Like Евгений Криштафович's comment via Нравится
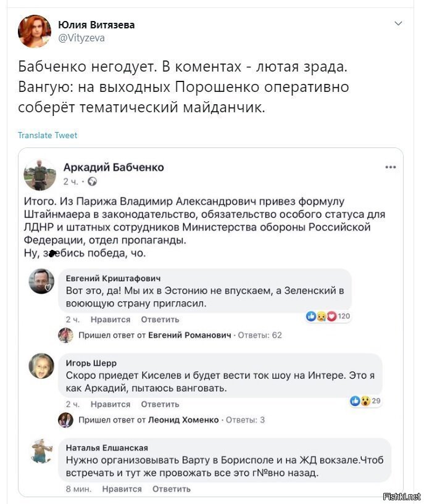Image resolution: width=424 pixels, height=504 pixels. (x=110, y=320)
